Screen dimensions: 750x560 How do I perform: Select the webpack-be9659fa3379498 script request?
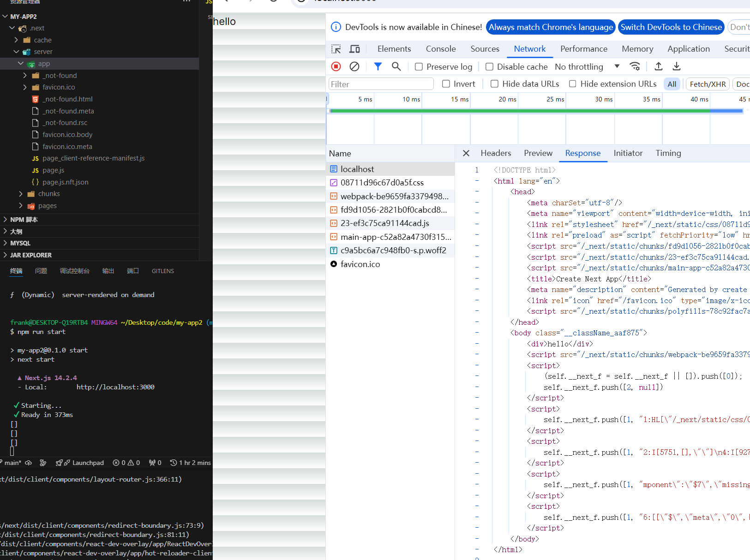click(x=390, y=196)
